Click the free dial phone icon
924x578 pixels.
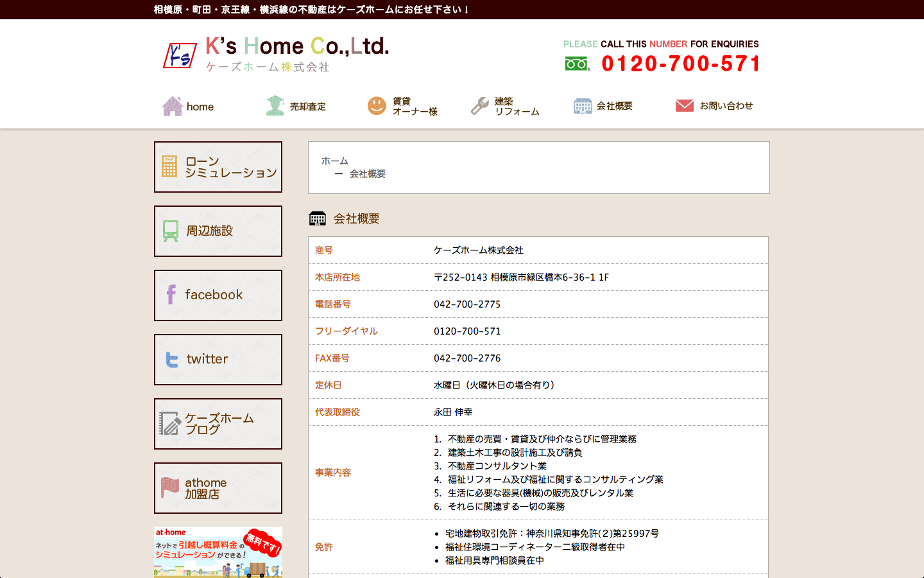pos(577,64)
